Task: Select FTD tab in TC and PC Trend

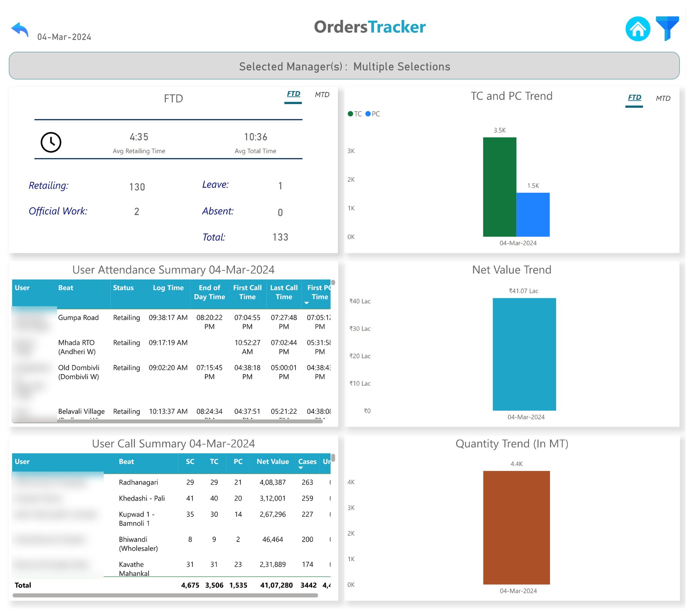Action: pos(634,98)
